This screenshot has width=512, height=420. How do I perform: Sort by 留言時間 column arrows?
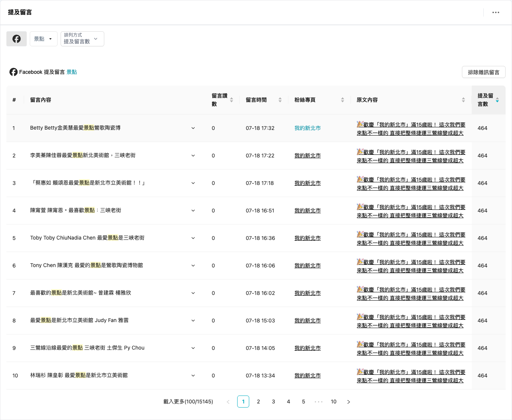point(280,100)
